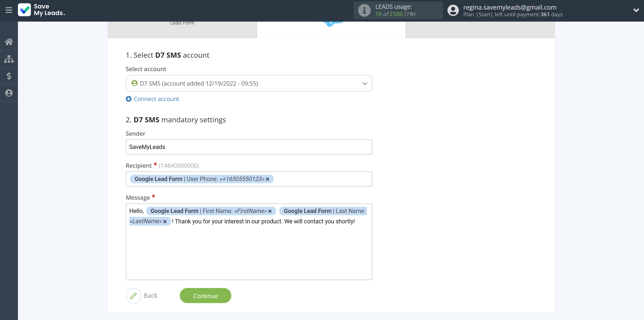Open Billing dollar icon in sidebar
The width and height of the screenshot is (644, 320).
[9, 76]
